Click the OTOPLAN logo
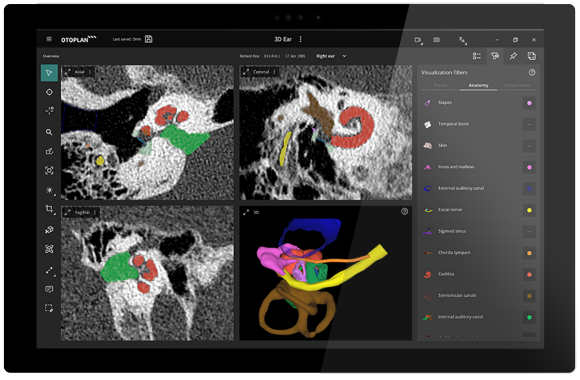 pos(78,39)
